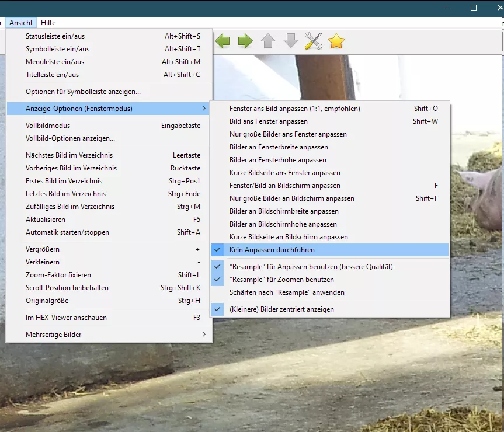
Task: Select Bild ans Fenster anpassen
Action: pyautogui.click(x=268, y=121)
